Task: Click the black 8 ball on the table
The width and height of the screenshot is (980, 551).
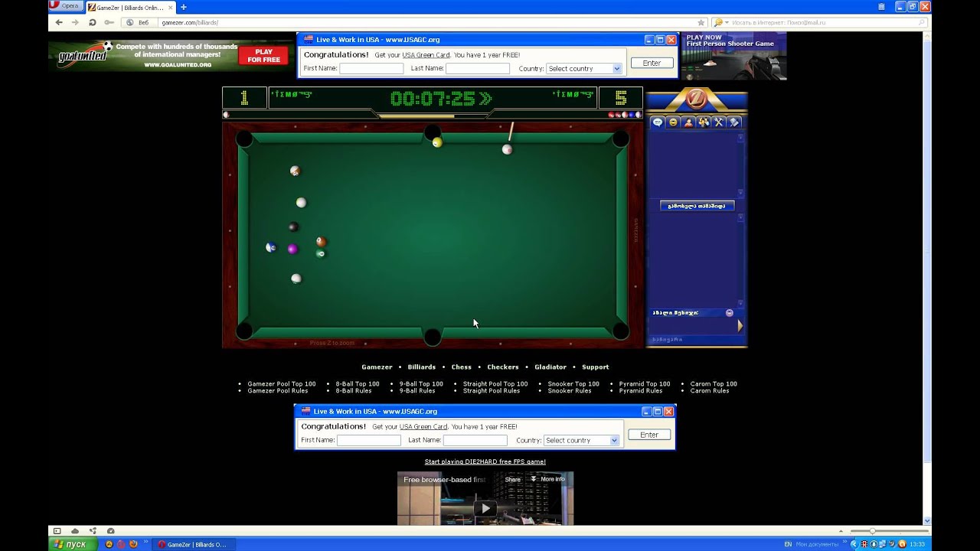Action: [293, 227]
